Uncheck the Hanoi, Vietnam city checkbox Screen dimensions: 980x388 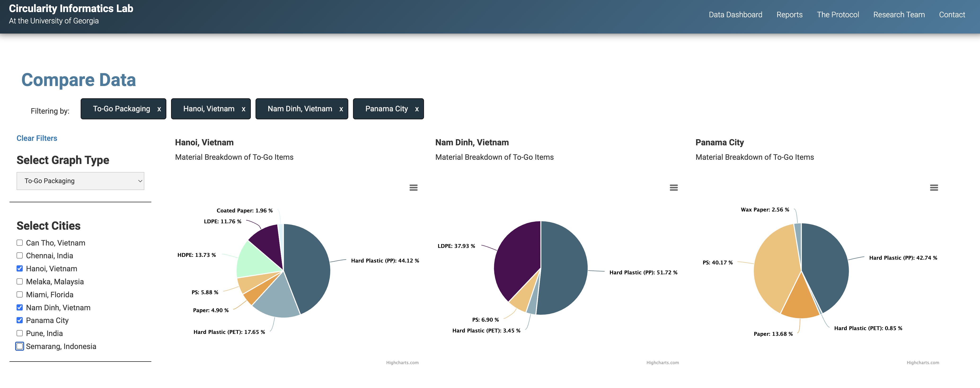pyautogui.click(x=20, y=268)
